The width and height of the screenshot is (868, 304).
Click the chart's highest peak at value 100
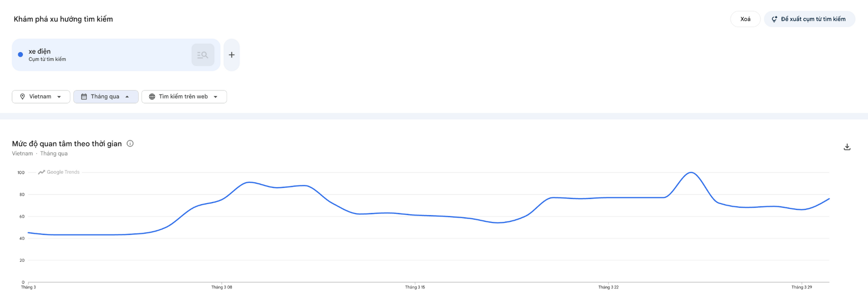(x=691, y=173)
